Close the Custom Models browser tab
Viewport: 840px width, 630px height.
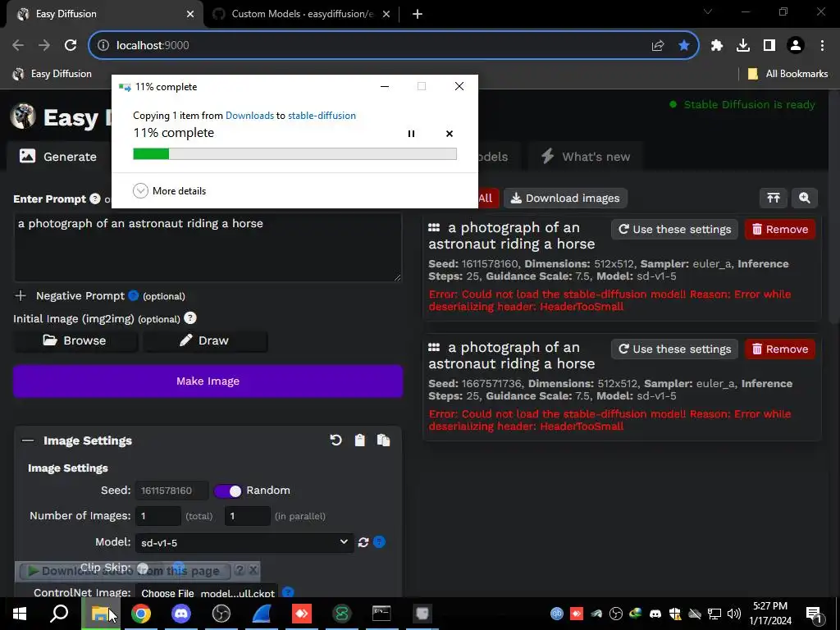coord(386,14)
